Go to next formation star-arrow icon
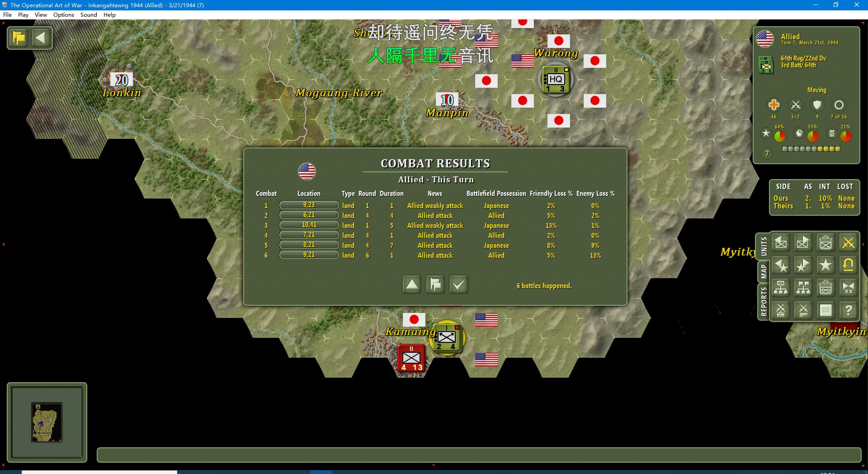The height and width of the screenshot is (474, 868). pos(803,265)
